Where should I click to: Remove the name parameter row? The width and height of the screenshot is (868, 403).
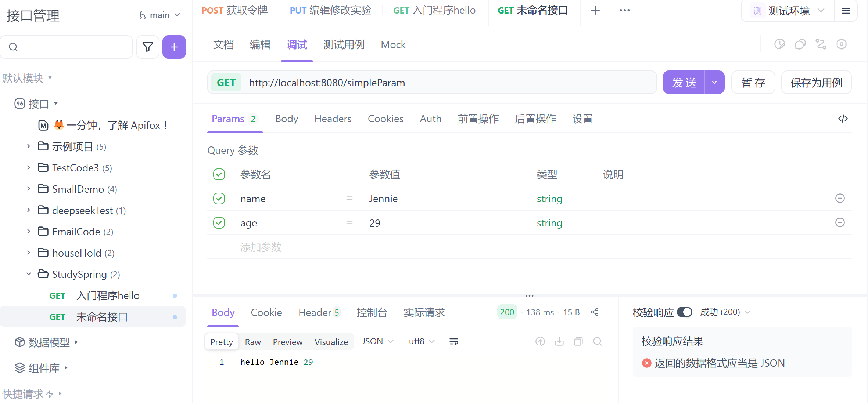(840, 199)
